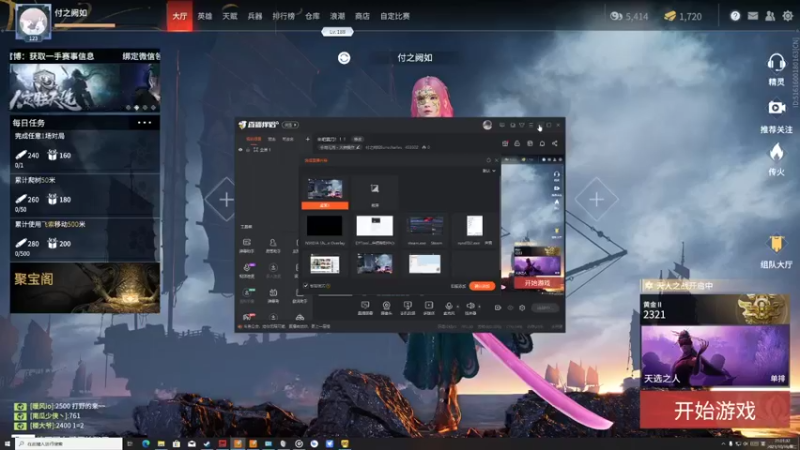Toggle the checkbox at dialog bottom left
Screen dimensions: 800x450
pos(306,286)
